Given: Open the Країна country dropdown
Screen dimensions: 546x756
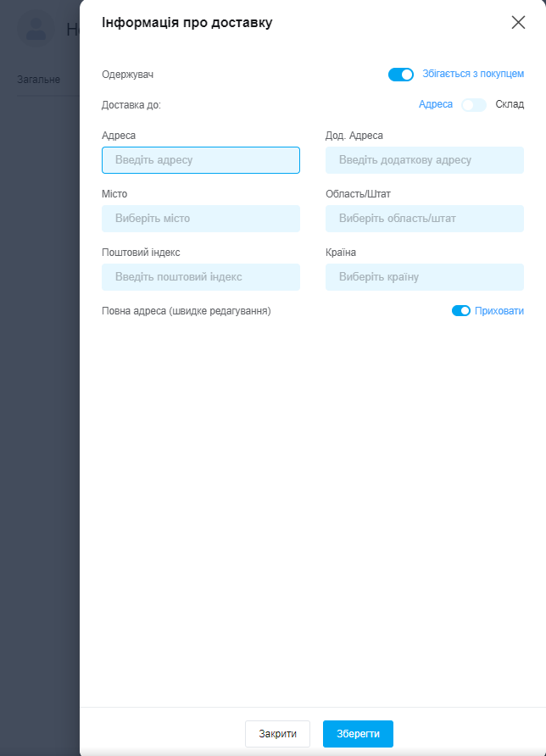Looking at the screenshot, I should [x=425, y=277].
